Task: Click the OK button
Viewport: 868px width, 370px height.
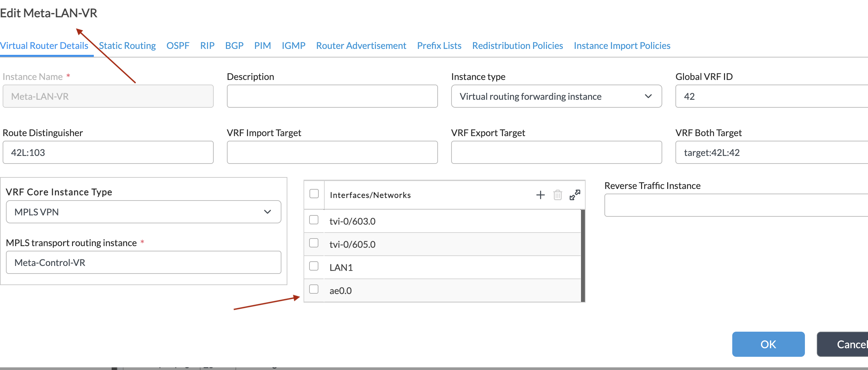Action: (x=768, y=344)
